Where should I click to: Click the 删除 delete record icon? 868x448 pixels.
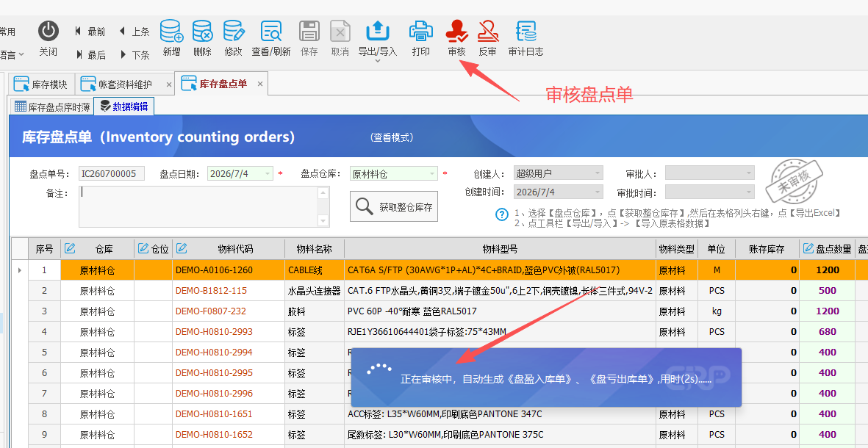pos(203,31)
